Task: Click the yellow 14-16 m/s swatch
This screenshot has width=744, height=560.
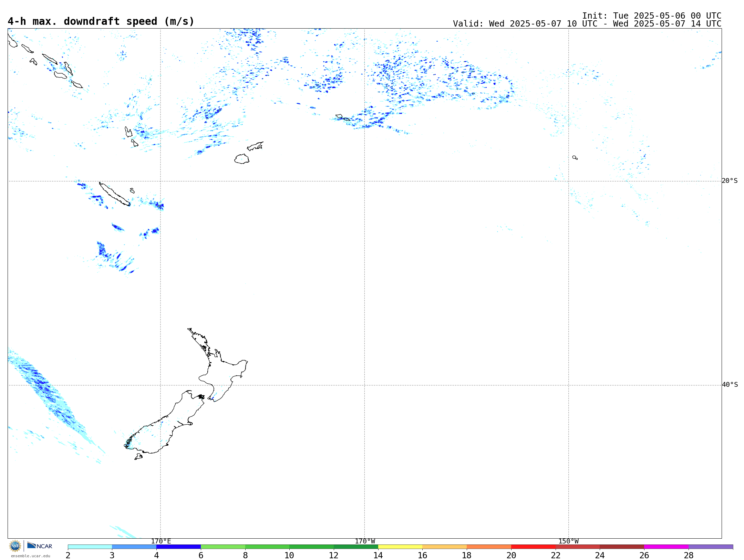Action: [400, 547]
